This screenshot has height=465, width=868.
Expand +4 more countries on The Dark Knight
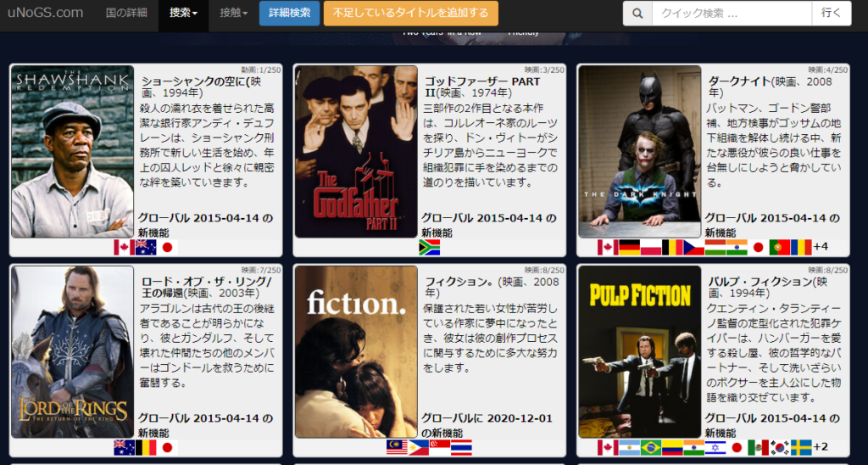(x=821, y=247)
